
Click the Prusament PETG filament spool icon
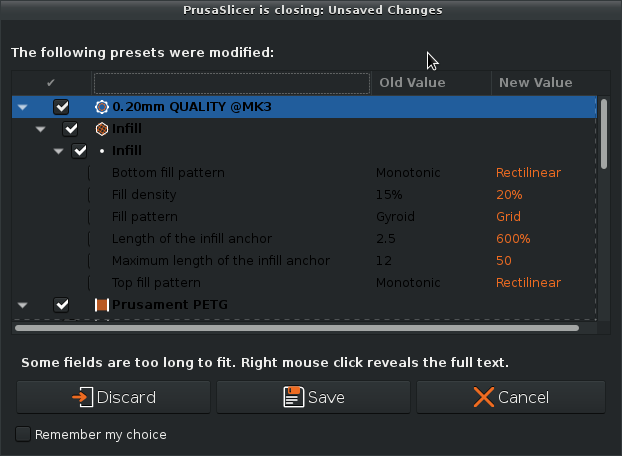102,305
